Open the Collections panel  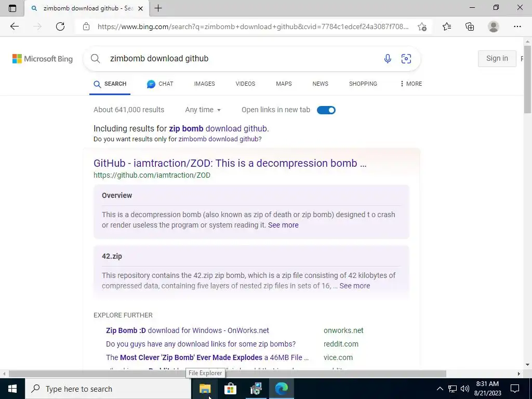(x=470, y=26)
